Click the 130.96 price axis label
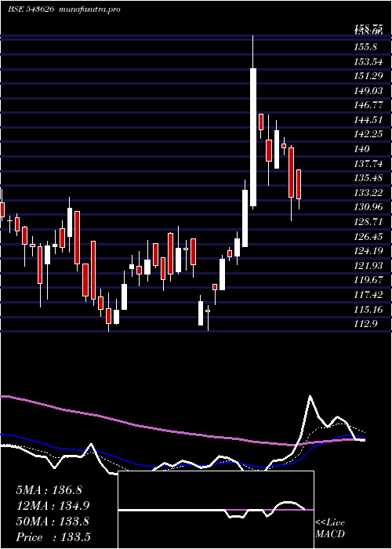The height and width of the screenshot is (549, 392). tap(368, 207)
